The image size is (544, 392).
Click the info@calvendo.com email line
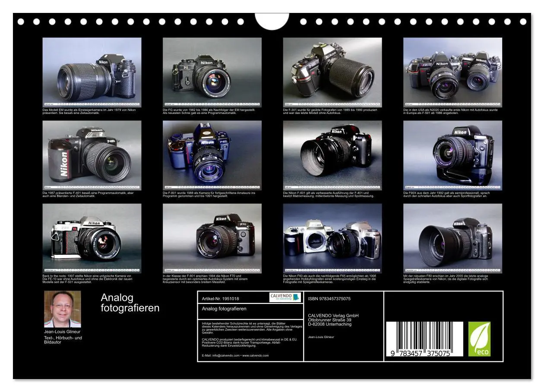point(235,356)
